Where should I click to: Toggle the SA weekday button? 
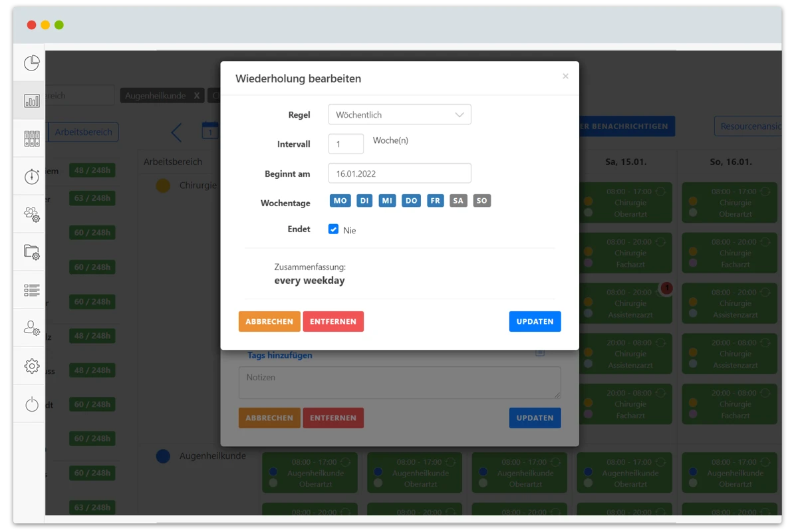[x=458, y=201]
